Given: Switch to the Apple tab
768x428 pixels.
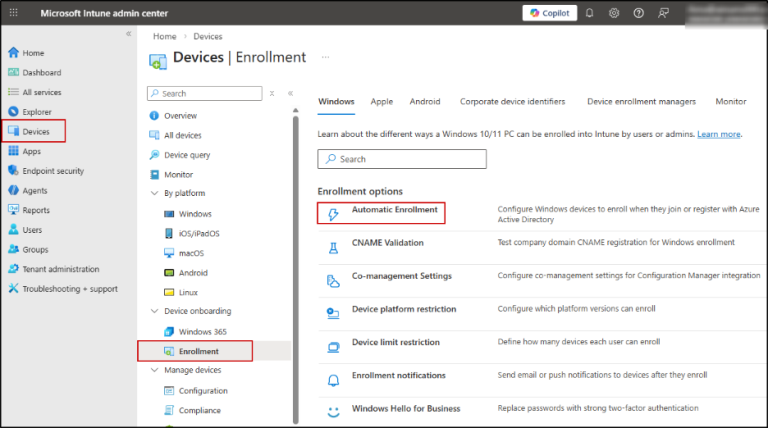Looking at the screenshot, I should [x=382, y=101].
